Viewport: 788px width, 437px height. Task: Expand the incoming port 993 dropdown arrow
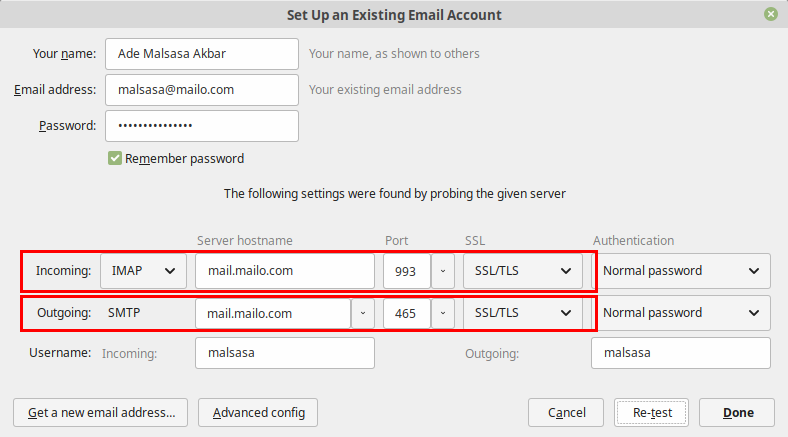coord(442,271)
